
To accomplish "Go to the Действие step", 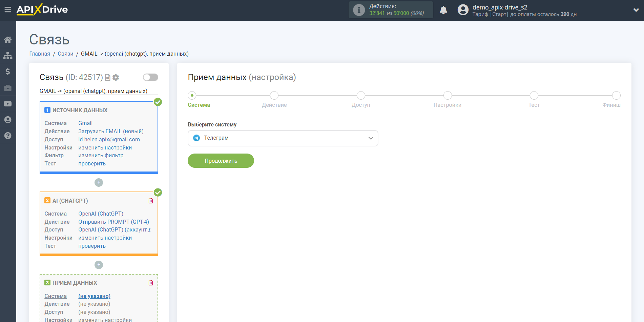I will coord(274,96).
